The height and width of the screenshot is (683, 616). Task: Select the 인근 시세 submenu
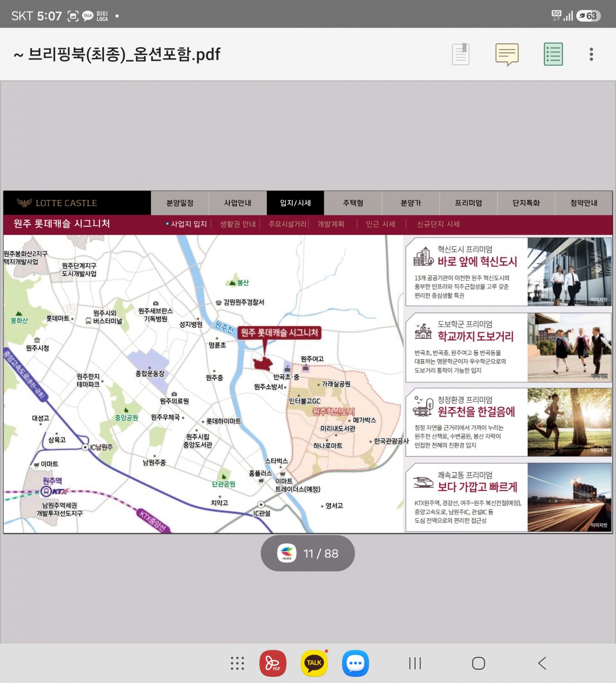(380, 224)
